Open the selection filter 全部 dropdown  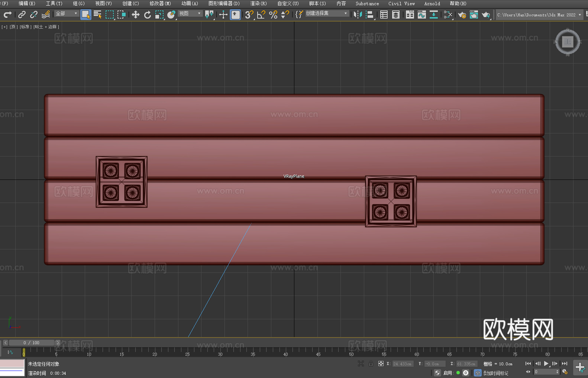(67, 13)
